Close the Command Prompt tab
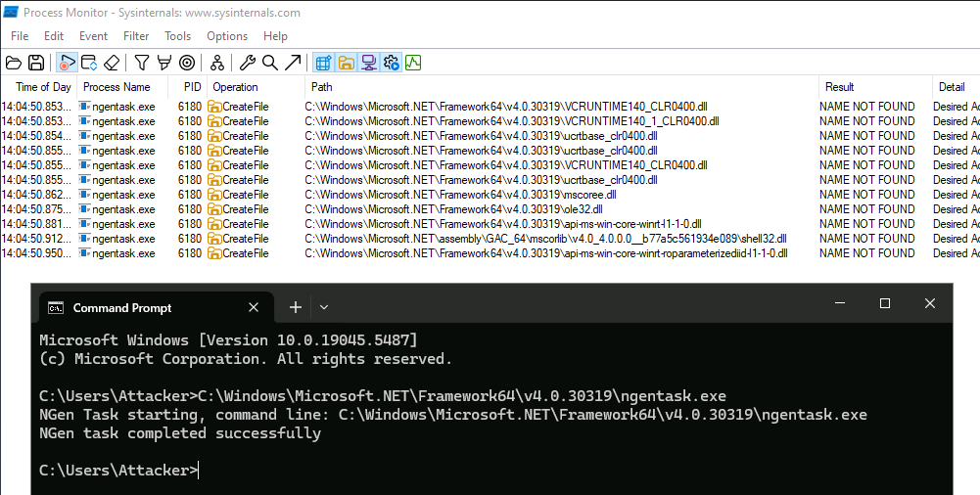The image size is (980, 495). 254,307
